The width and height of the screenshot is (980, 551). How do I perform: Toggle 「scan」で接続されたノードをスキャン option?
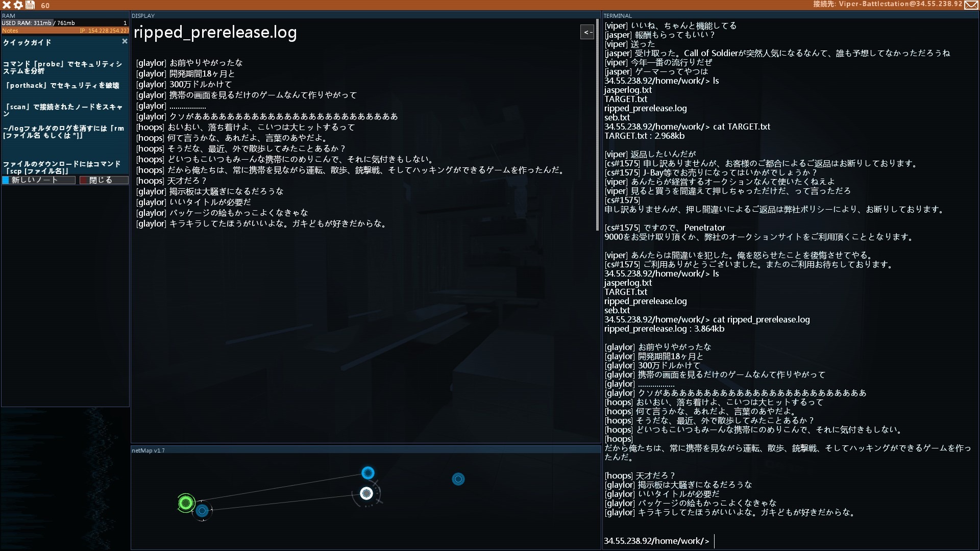coord(64,110)
